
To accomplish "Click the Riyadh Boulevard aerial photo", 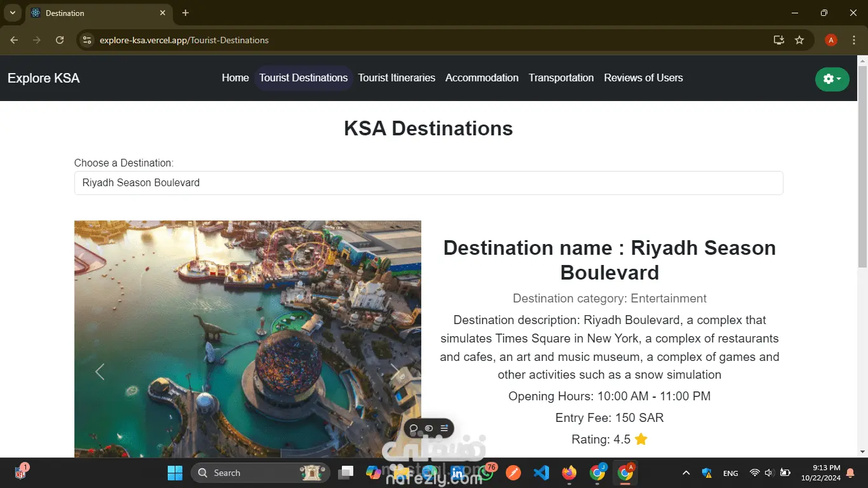I will click(248, 339).
